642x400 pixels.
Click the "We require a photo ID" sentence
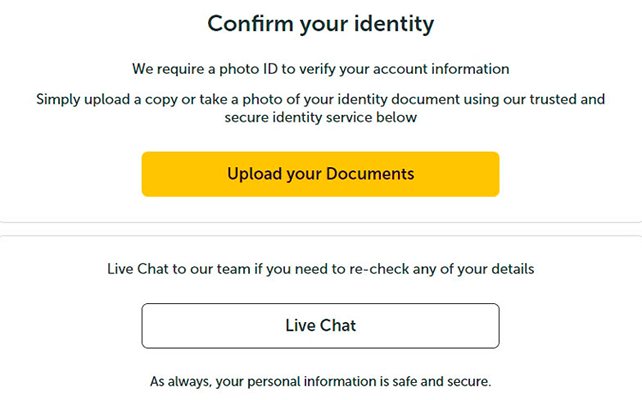coord(320,70)
